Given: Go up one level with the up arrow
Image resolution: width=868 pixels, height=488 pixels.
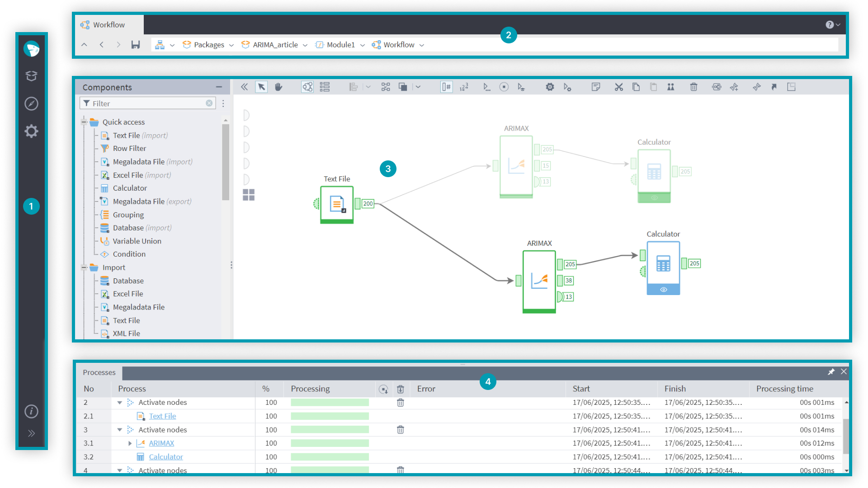Looking at the screenshot, I should click(x=84, y=45).
